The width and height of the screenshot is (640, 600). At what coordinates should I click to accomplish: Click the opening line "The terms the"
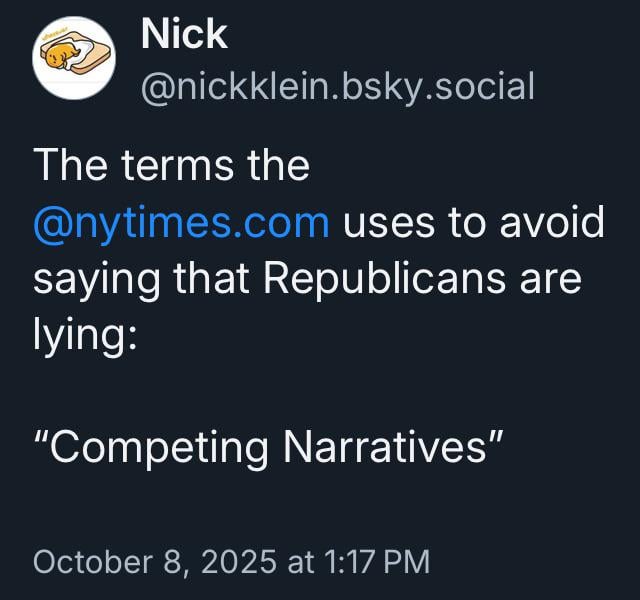click(x=171, y=165)
